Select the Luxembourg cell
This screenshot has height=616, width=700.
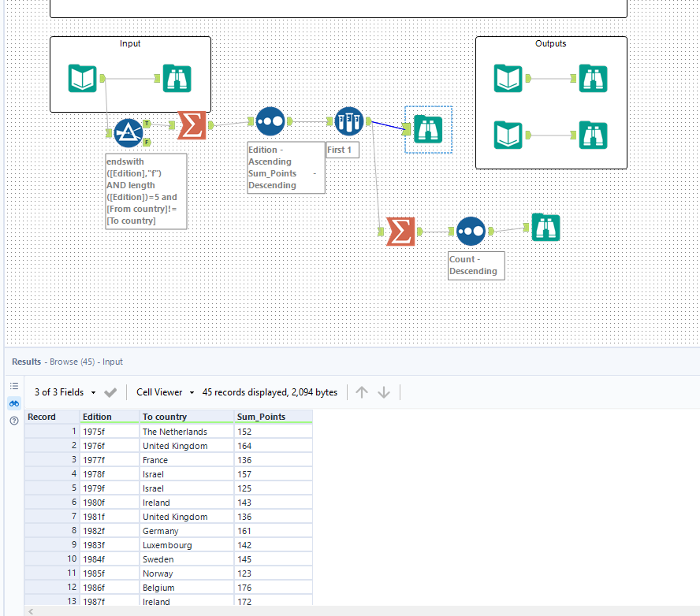(187, 546)
